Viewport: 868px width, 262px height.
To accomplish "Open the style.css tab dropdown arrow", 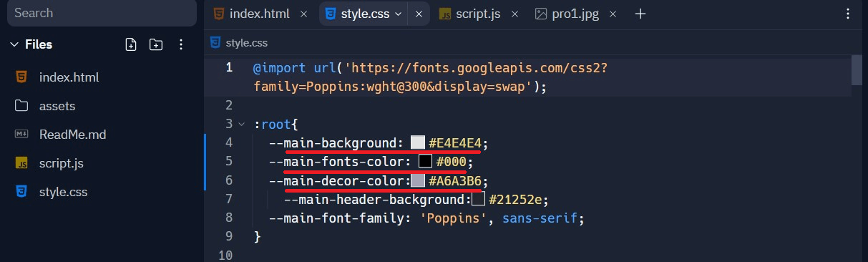I will coord(398,14).
